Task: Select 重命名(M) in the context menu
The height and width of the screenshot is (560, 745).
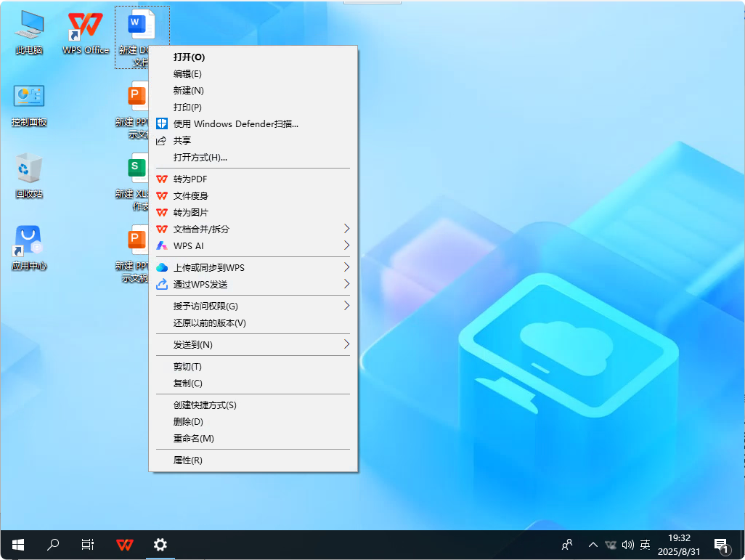Action: pyautogui.click(x=193, y=438)
